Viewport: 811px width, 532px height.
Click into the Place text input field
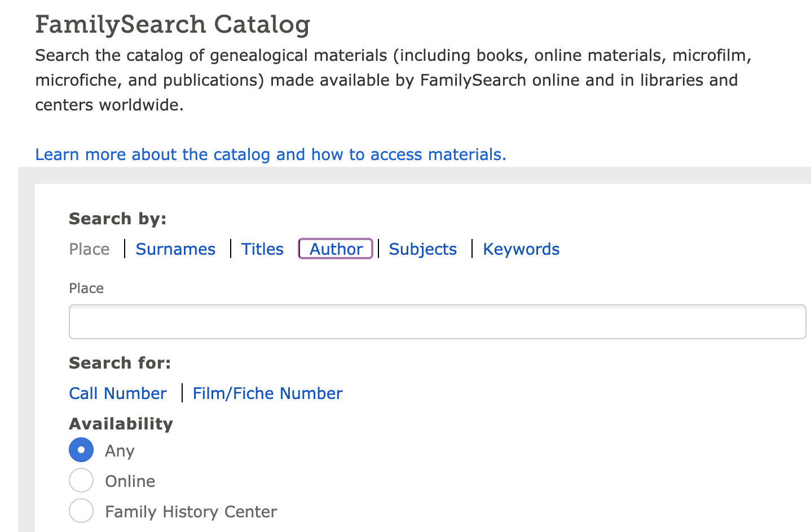437,322
